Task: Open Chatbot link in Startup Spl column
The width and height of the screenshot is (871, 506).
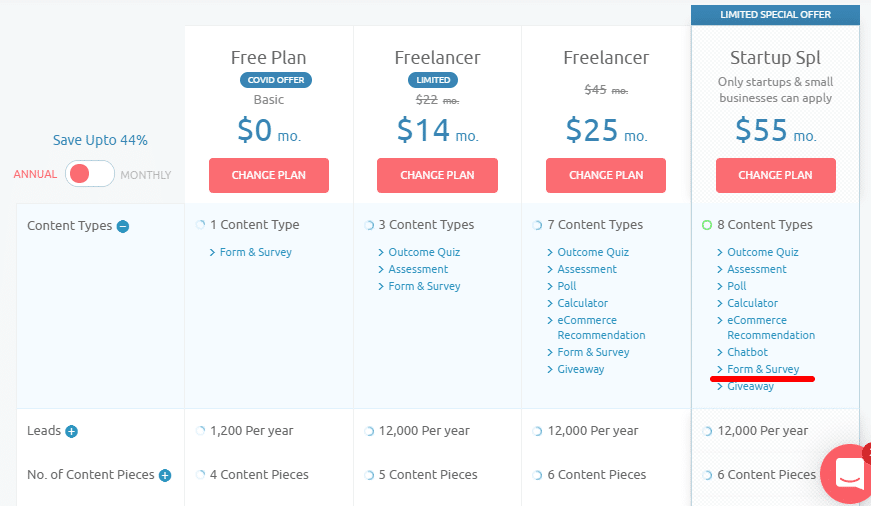Action: click(x=747, y=352)
